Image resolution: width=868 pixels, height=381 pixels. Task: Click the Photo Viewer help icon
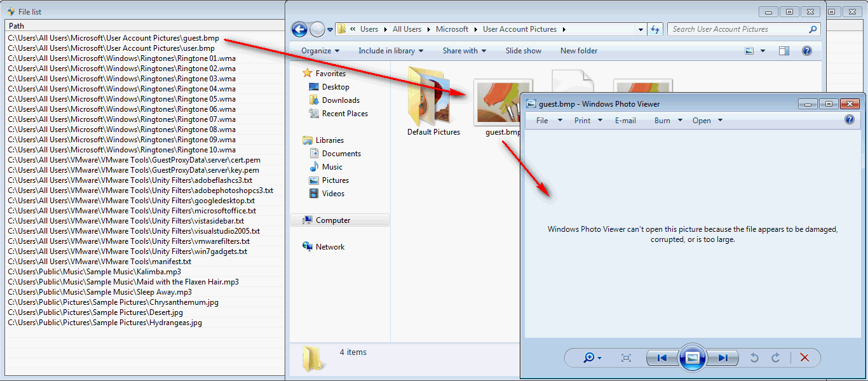pos(850,119)
